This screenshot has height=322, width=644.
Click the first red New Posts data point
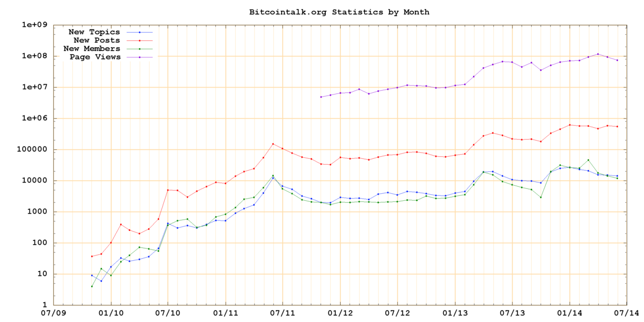pyautogui.click(x=92, y=256)
